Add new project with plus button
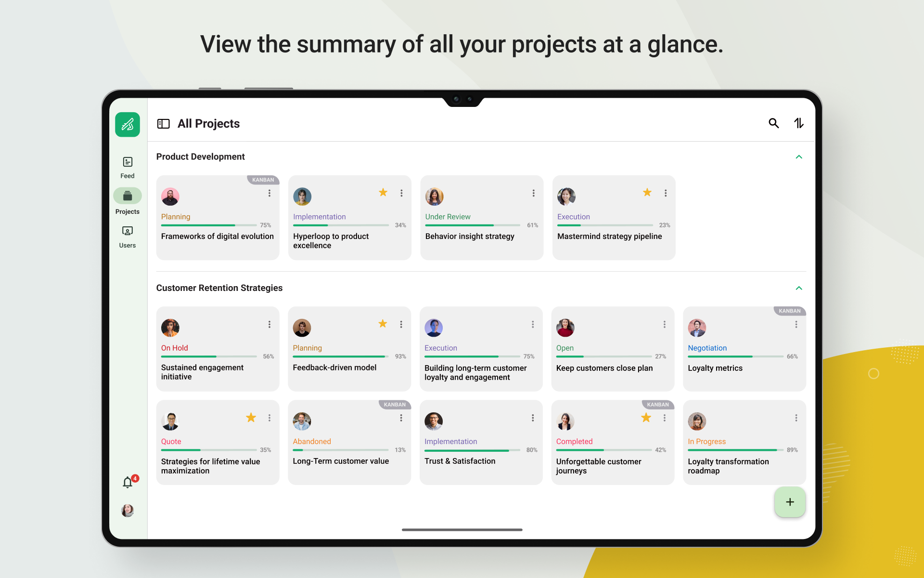This screenshot has width=924, height=578. [x=790, y=502]
